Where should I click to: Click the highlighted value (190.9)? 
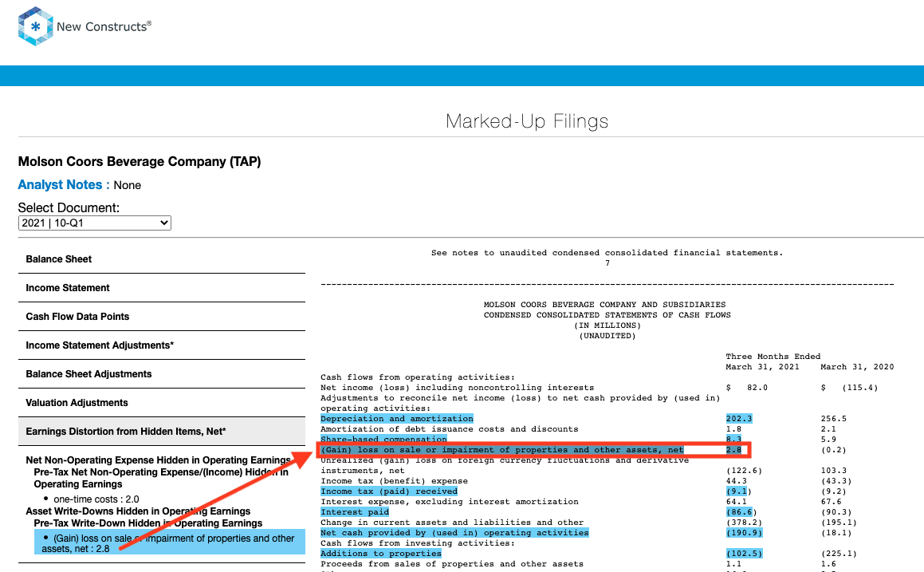point(745,532)
